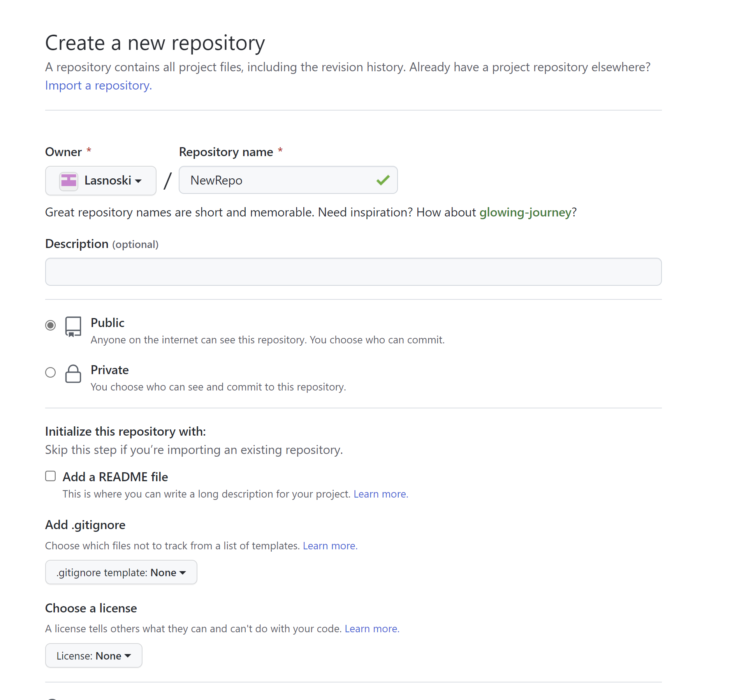
Task: Click the green checkmark in repository name
Action: (383, 180)
